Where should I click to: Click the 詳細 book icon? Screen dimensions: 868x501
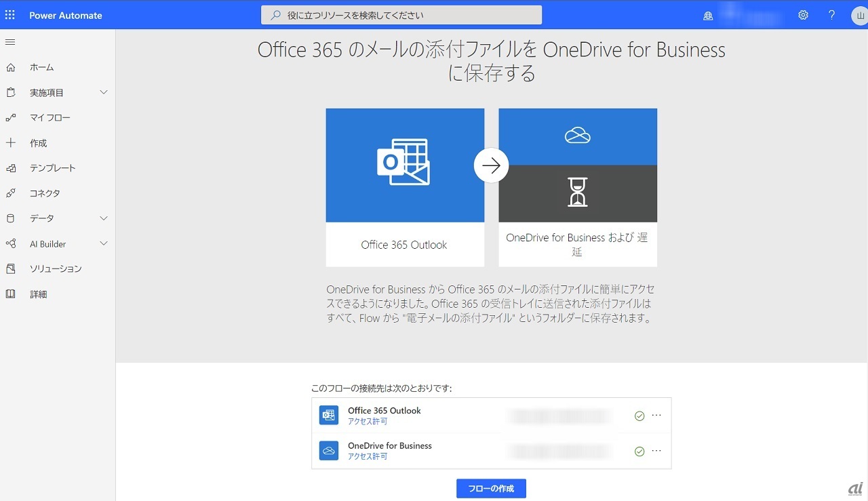coord(10,294)
